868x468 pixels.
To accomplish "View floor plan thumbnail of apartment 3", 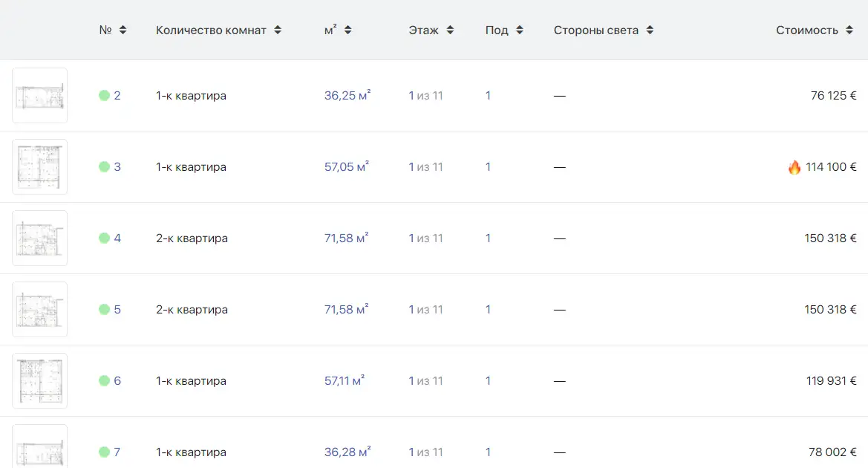I will [40, 167].
